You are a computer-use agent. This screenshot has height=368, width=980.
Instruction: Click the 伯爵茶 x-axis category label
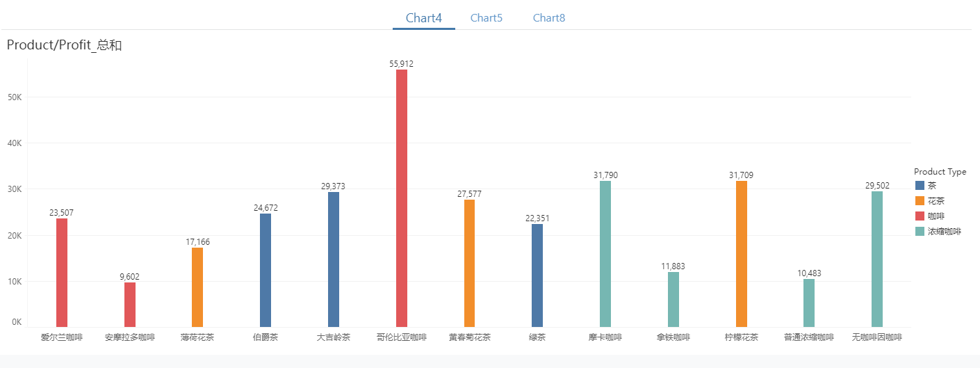[266, 338]
